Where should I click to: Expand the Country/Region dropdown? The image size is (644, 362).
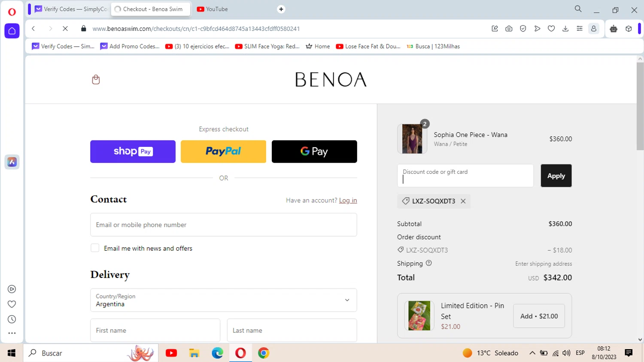[x=223, y=300]
